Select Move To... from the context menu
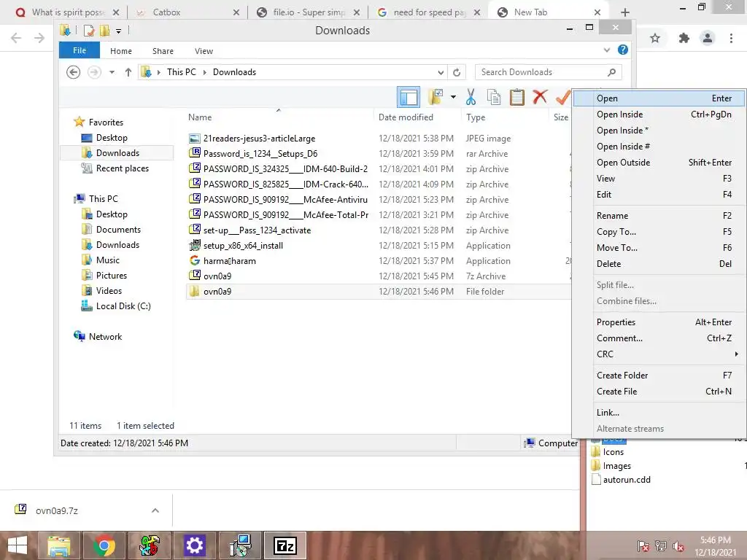This screenshot has width=747, height=560. [659, 248]
